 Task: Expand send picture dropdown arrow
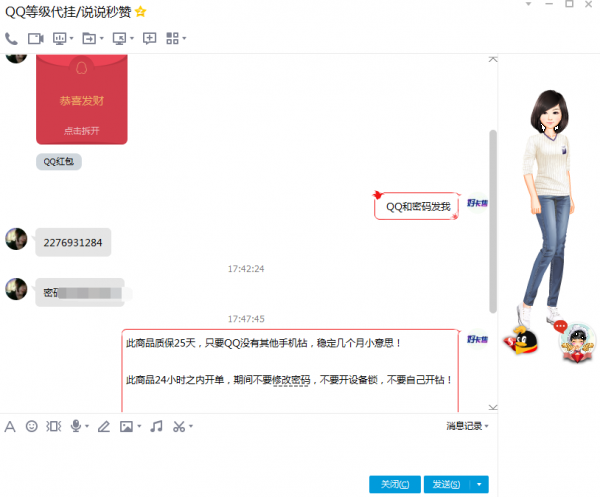pos(139,426)
